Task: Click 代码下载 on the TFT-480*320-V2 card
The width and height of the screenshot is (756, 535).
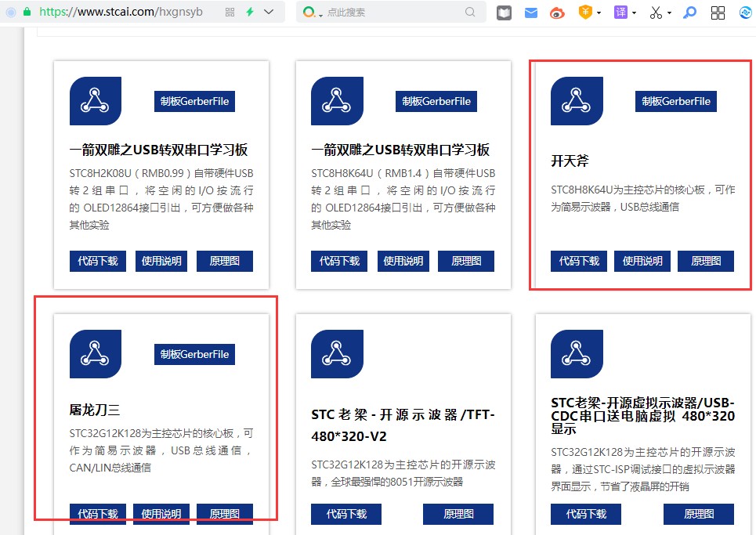Action: 346,514
